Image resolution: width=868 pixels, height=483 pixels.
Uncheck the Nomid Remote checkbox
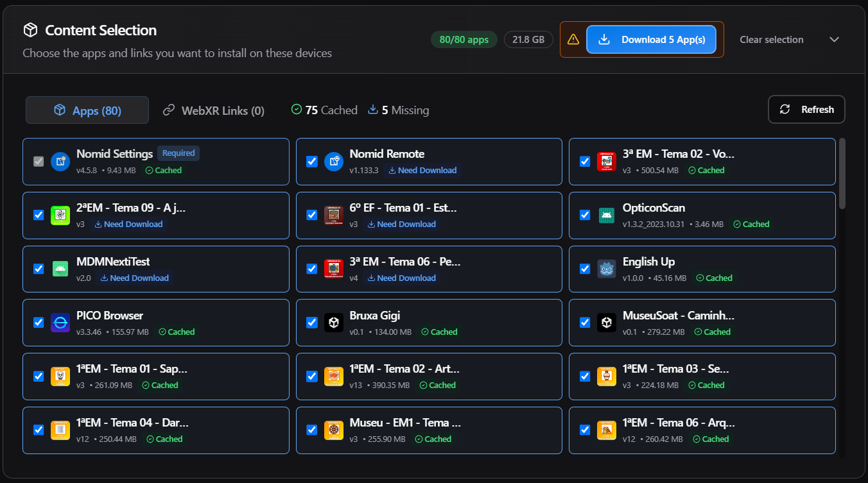[312, 161]
